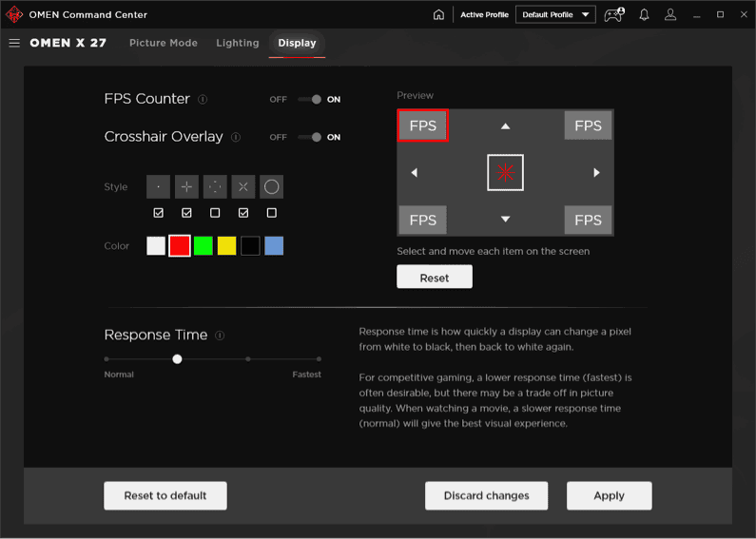The image size is (756, 539).
Task: Select the circle crosshair style icon
Action: (x=271, y=186)
